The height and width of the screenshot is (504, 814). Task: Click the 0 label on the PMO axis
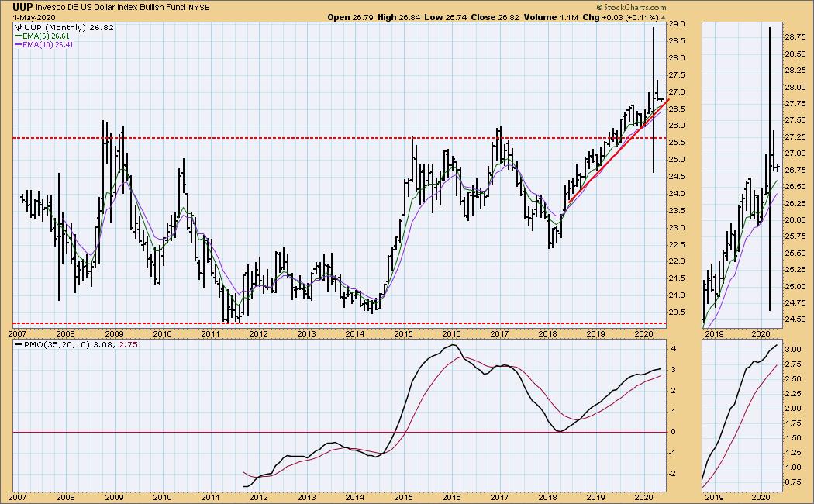(x=674, y=432)
